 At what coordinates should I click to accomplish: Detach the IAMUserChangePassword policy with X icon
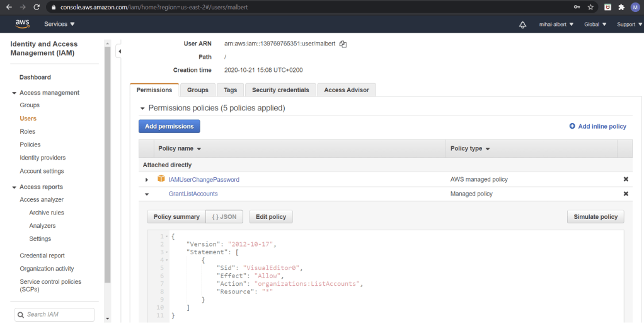(626, 179)
